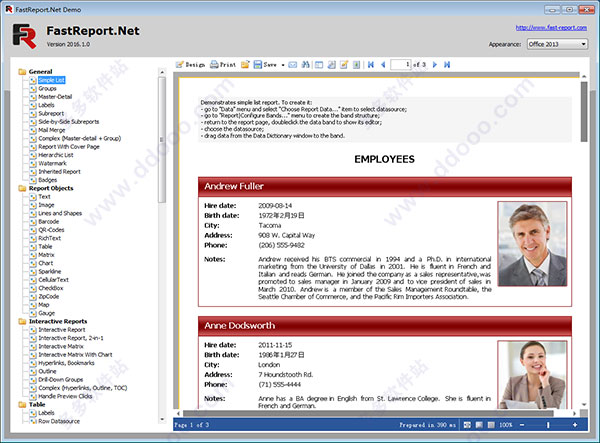The width and height of the screenshot is (600, 443).
Task: Click the send by e-mail envelope icon
Action: tap(293, 65)
